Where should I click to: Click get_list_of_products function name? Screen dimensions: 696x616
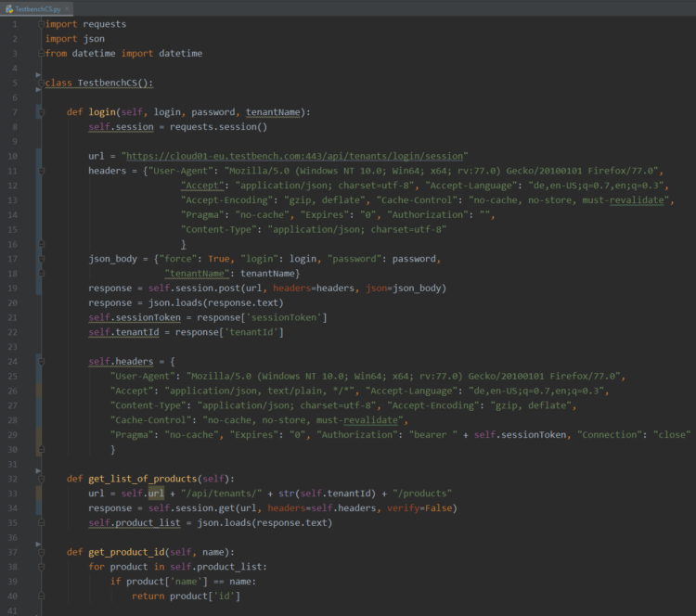point(143,479)
